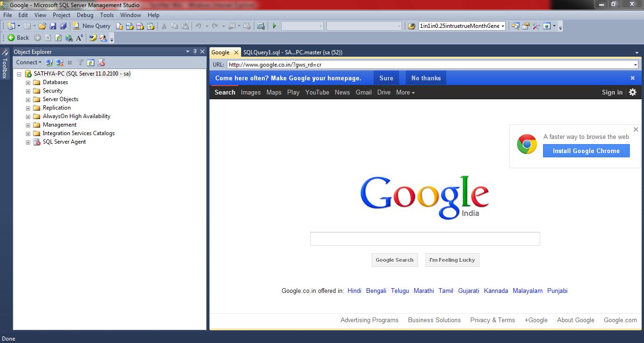
Task: Click the Connect Object Explorer icon
Action: click(49, 62)
